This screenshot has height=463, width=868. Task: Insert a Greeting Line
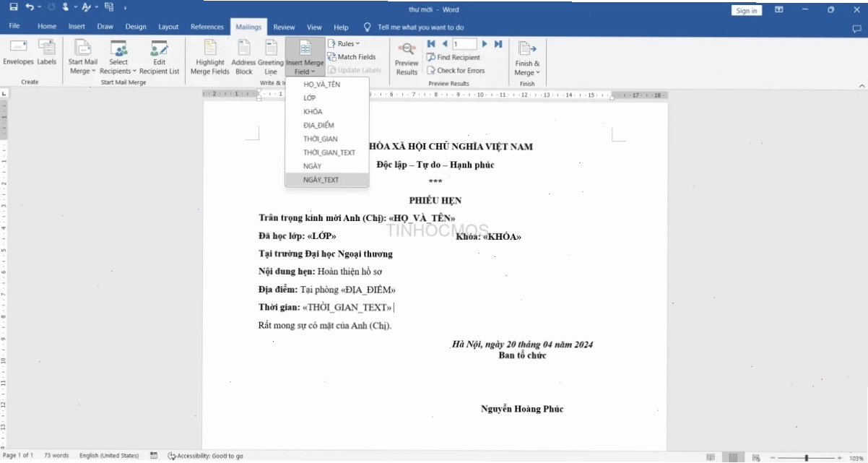[x=271, y=58]
